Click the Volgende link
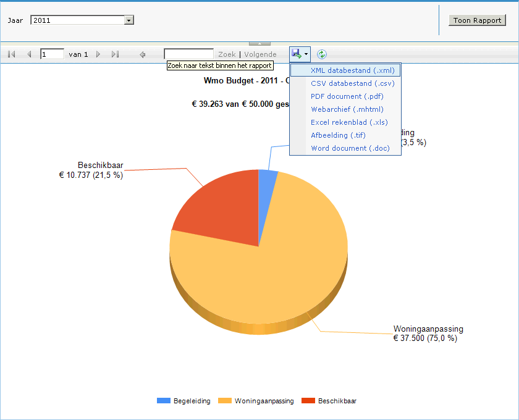 (x=260, y=54)
